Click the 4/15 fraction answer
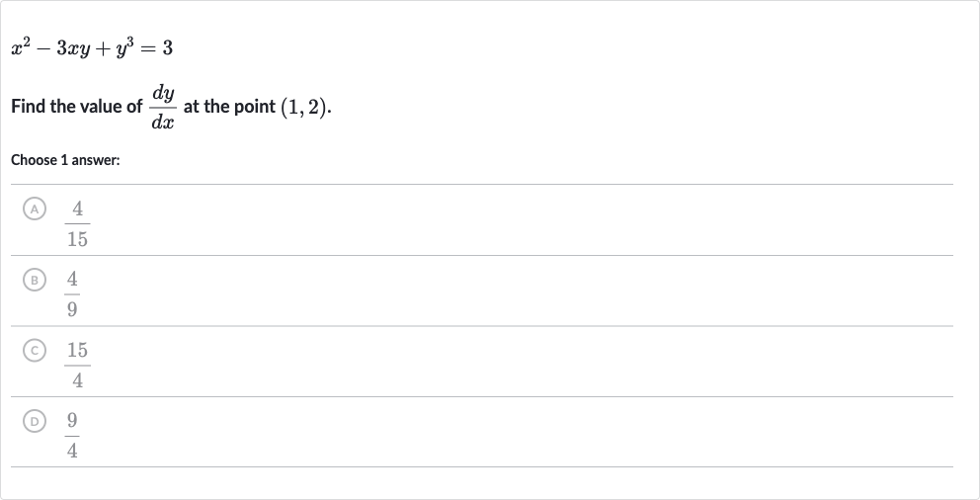Viewport: 980px width, 500px height. coord(77,223)
